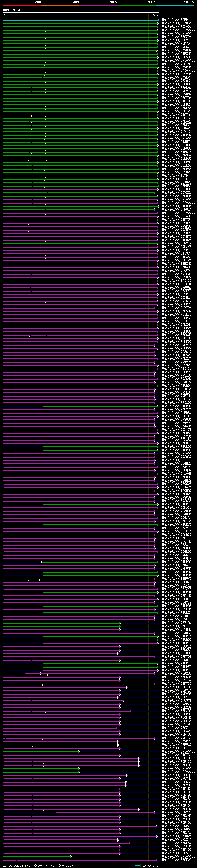Click the purple ~60% legend segment
Screen dimensions: 197x868
tap(99, 6)
